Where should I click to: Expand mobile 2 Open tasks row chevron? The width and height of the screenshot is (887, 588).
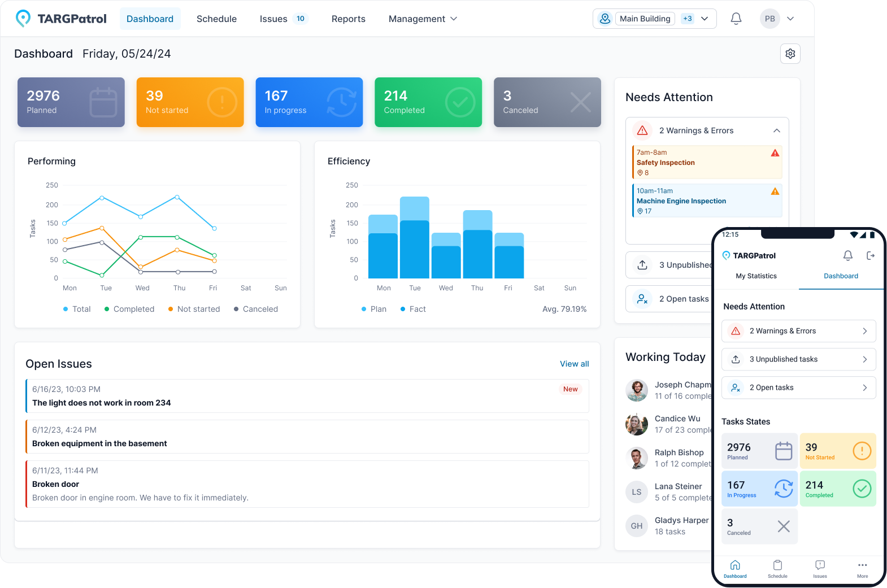pyautogui.click(x=865, y=387)
